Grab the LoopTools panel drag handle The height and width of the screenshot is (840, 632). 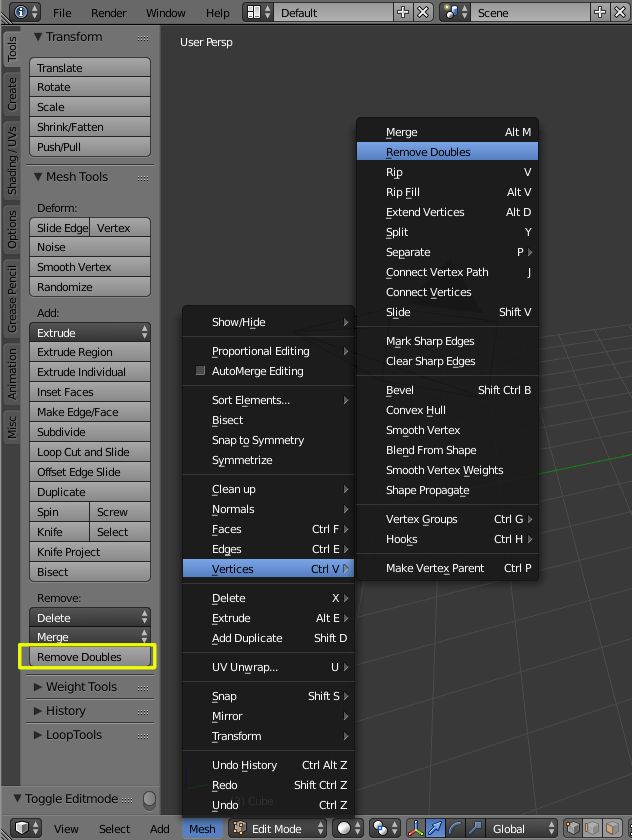[x=143, y=736]
